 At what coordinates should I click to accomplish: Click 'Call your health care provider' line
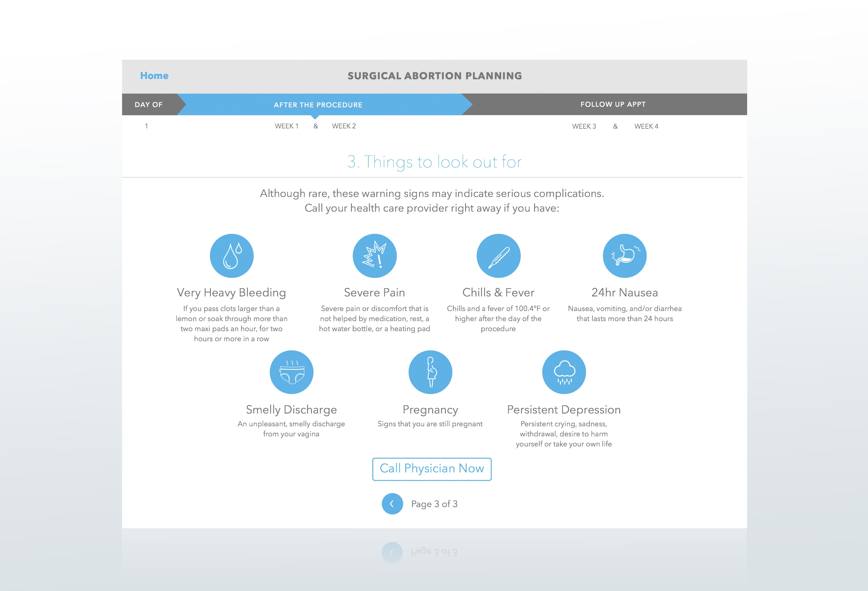click(x=432, y=208)
